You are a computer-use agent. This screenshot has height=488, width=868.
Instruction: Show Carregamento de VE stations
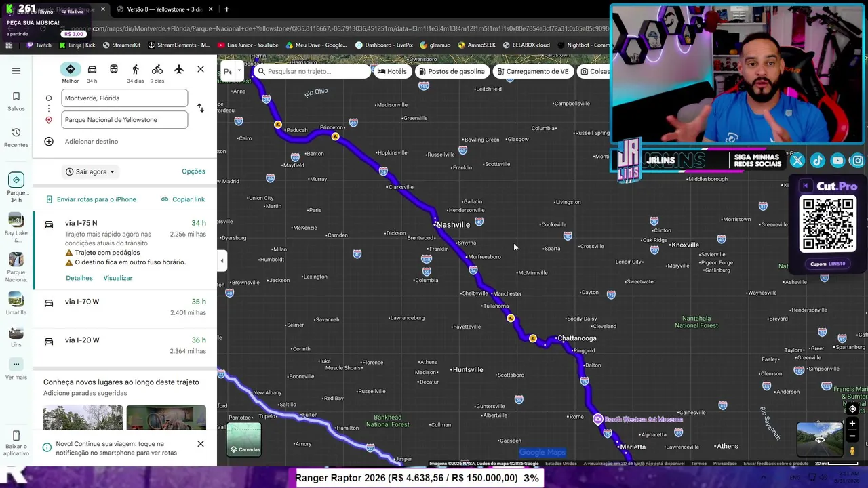point(532,71)
